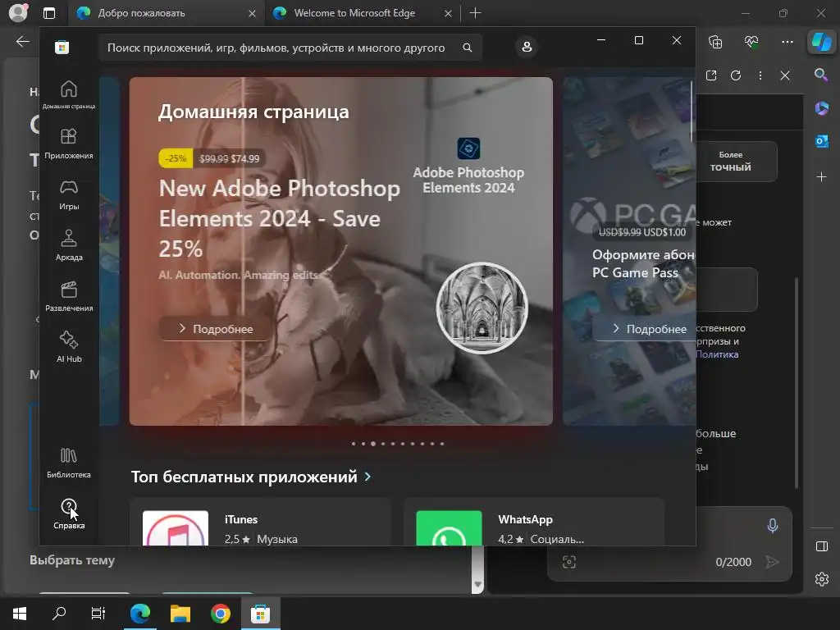This screenshot has height=630, width=840.
Task: Select the first carousel page dot
Action: 353,444
